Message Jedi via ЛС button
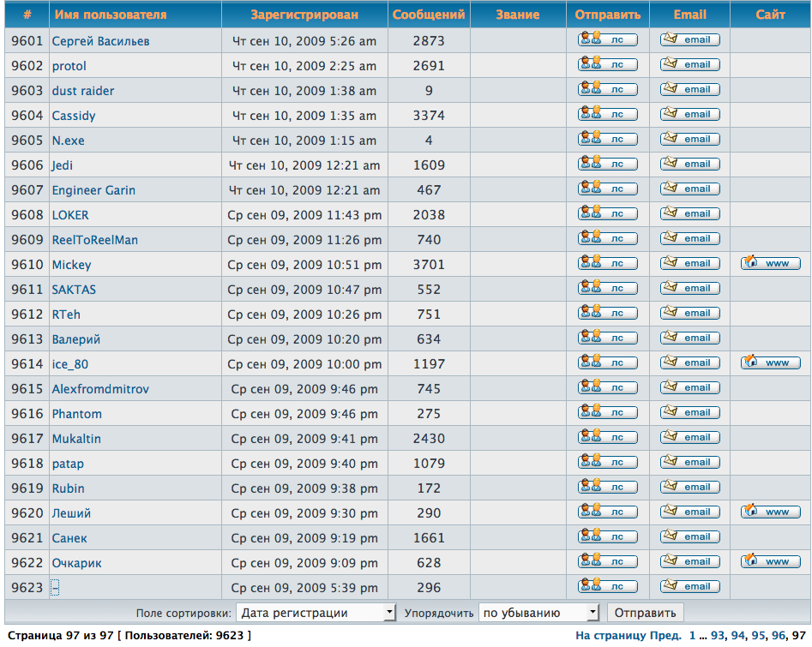812x647 pixels. click(x=607, y=164)
